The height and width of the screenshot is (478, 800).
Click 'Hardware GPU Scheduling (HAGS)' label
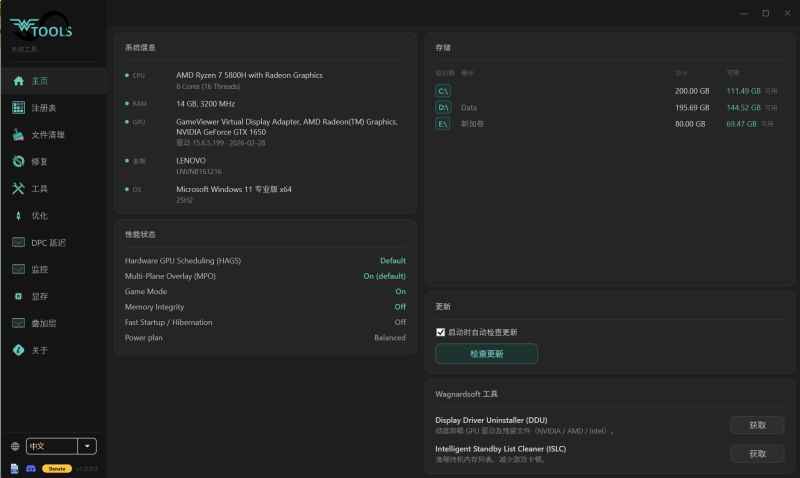coord(183,261)
